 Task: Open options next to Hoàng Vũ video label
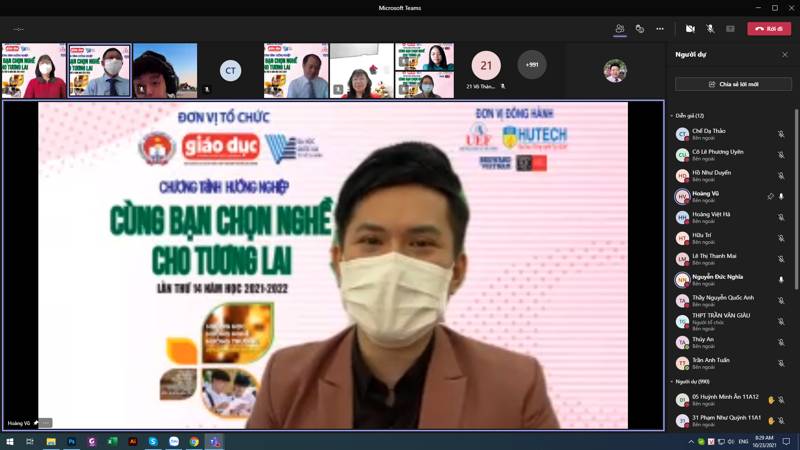pyautogui.click(x=45, y=423)
